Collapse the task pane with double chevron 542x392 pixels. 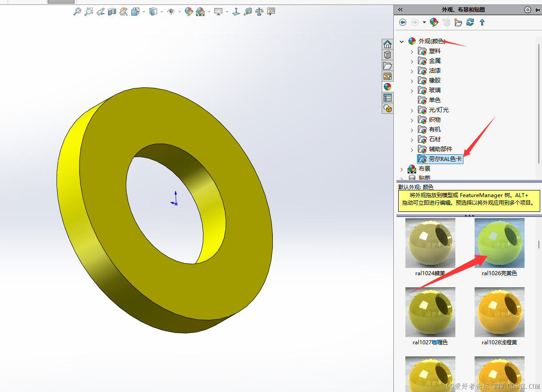400,9
